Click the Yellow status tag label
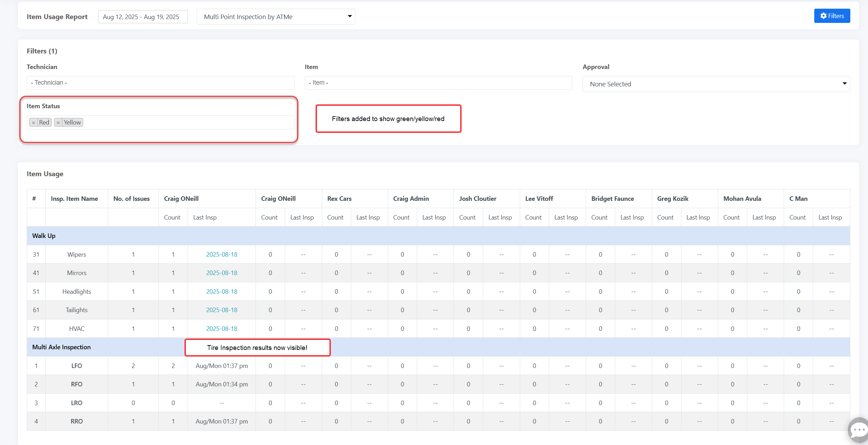 coord(72,122)
